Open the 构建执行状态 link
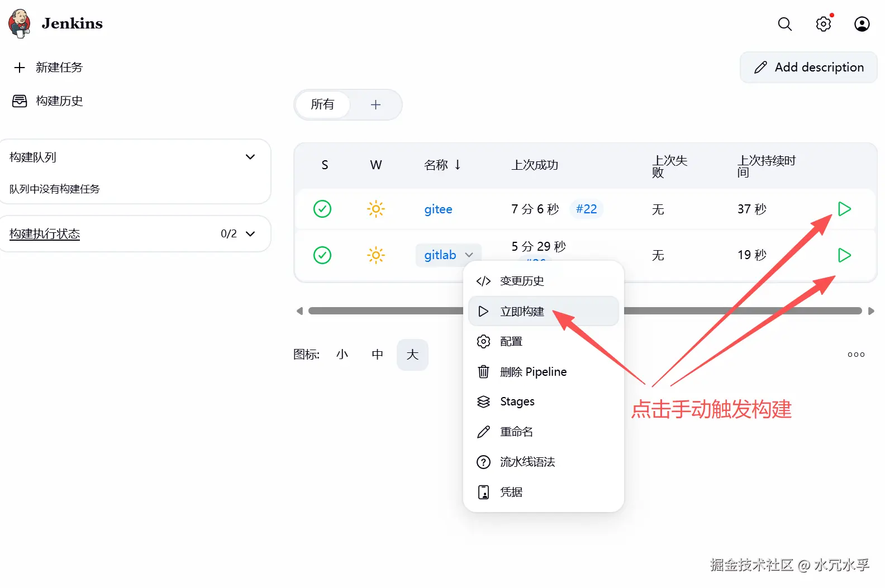 45,234
